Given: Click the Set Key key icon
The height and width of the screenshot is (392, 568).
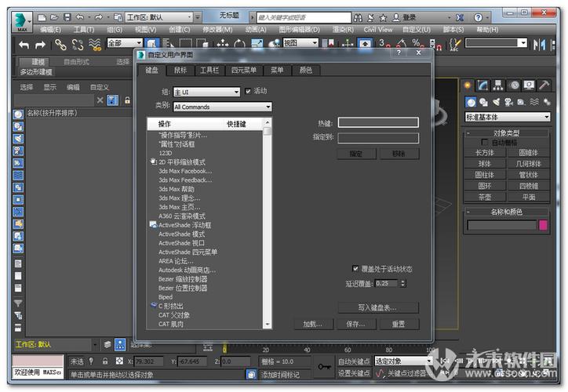Looking at the screenshot, I should point(324,367).
